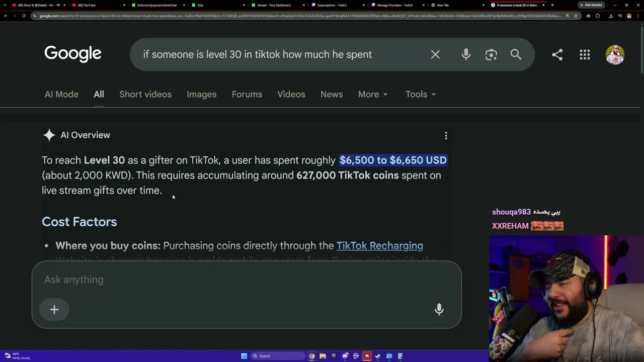Open the TikTok Recharging link
The width and height of the screenshot is (644, 362).
click(379, 245)
